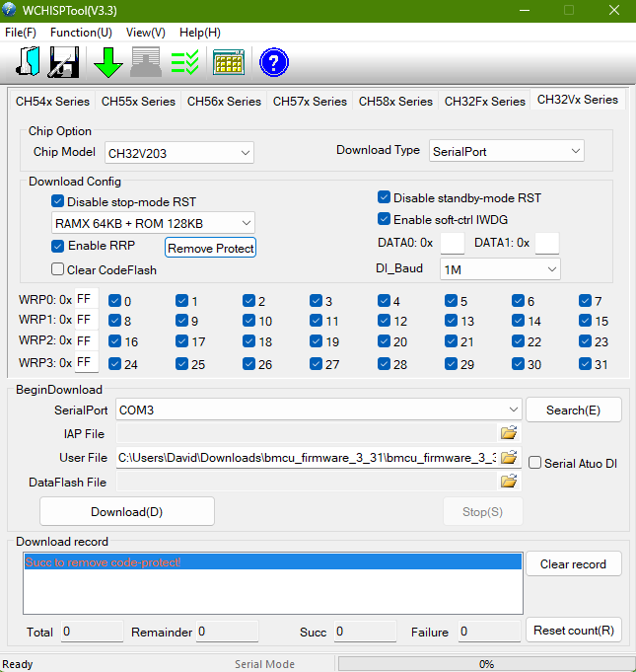Click the DATA0 hex input field
Viewport: 636px width, 672px height.
tap(453, 243)
